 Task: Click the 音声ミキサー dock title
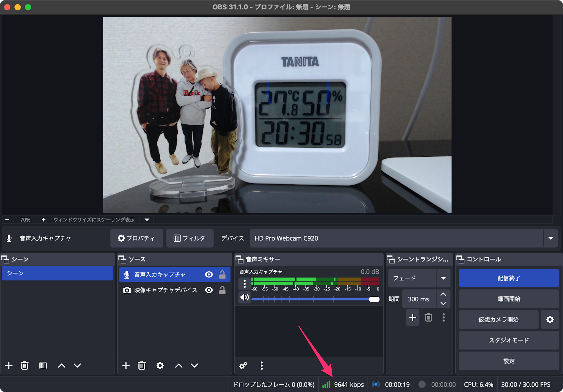263,259
